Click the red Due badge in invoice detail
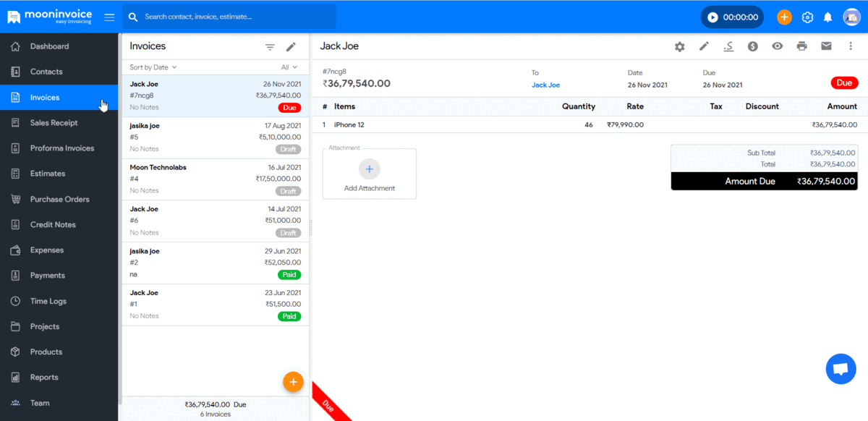Image resolution: width=868 pixels, height=421 pixels. coord(844,83)
